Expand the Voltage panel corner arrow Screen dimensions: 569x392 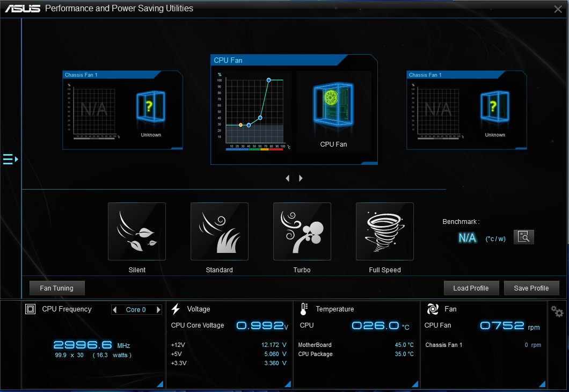[x=288, y=384]
